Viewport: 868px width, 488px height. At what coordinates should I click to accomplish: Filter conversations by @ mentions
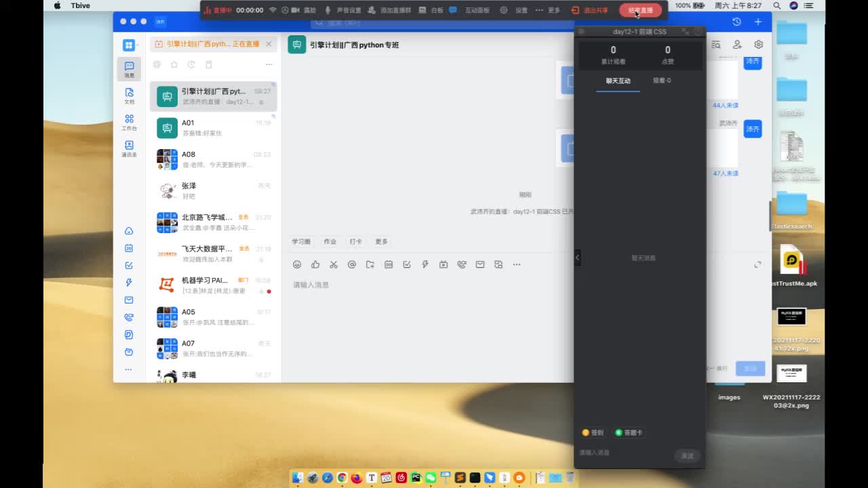(x=157, y=64)
